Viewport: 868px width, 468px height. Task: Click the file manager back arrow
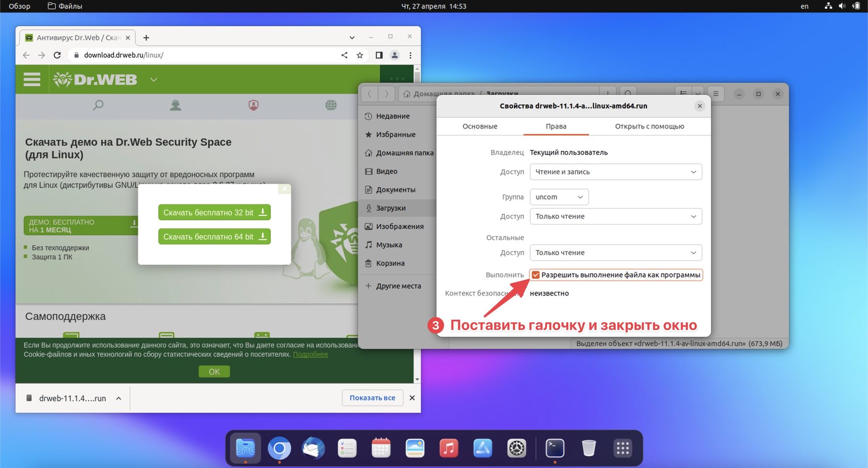click(x=369, y=94)
